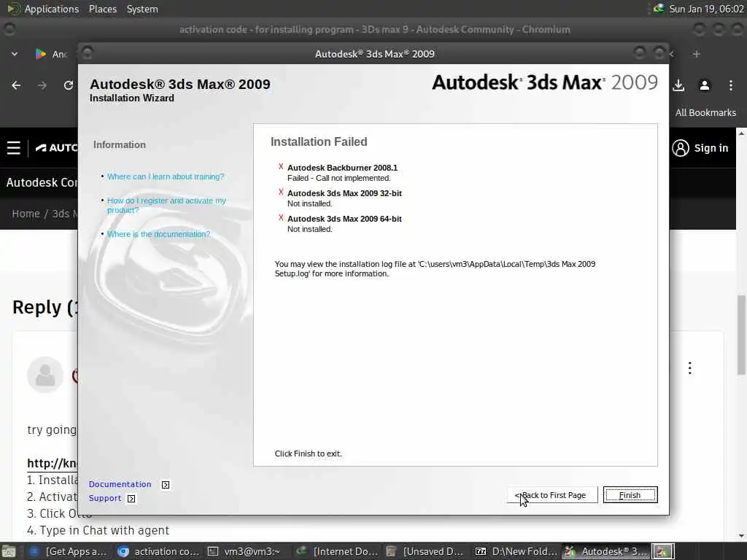747x560 pixels.
Task: Open 'Where is the documentation?' link
Action: (158, 234)
